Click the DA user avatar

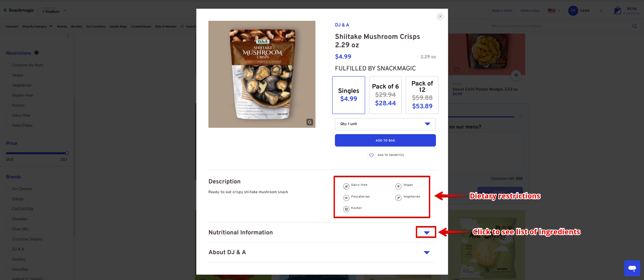coord(573,10)
